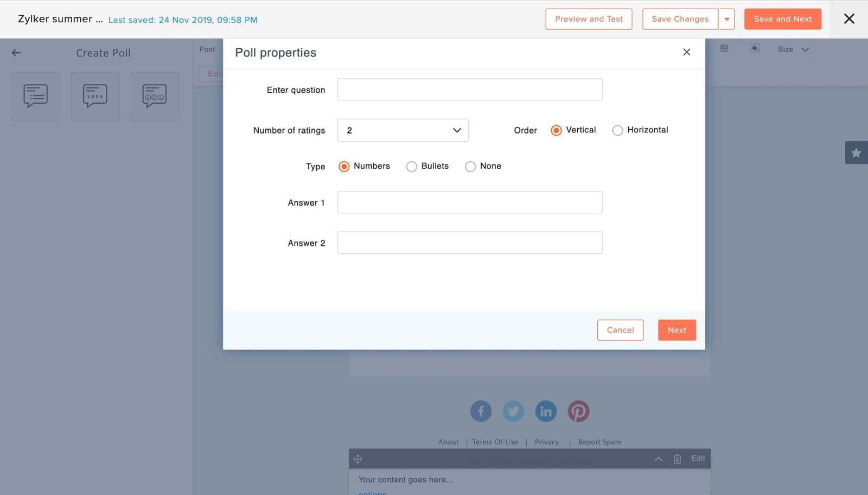
Task: Select Horizontal order radio button
Action: pos(617,130)
